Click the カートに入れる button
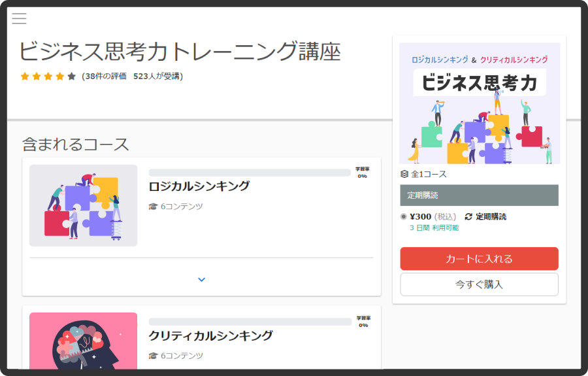Viewport: 588px width, 376px height. pos(480,258)
